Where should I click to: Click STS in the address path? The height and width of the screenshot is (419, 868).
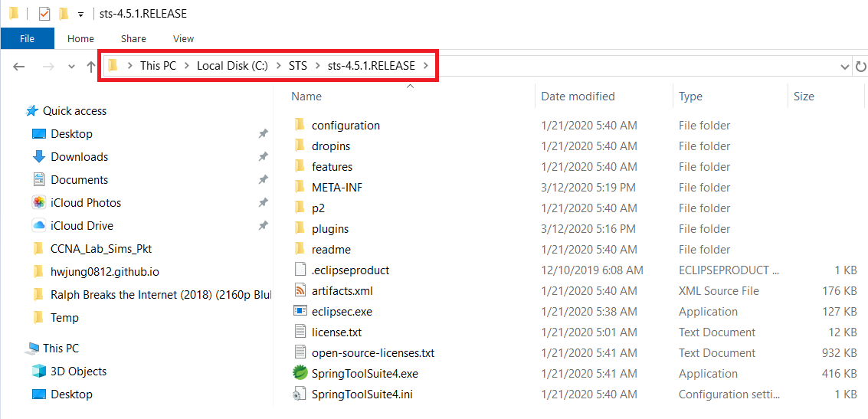point(298,66)
